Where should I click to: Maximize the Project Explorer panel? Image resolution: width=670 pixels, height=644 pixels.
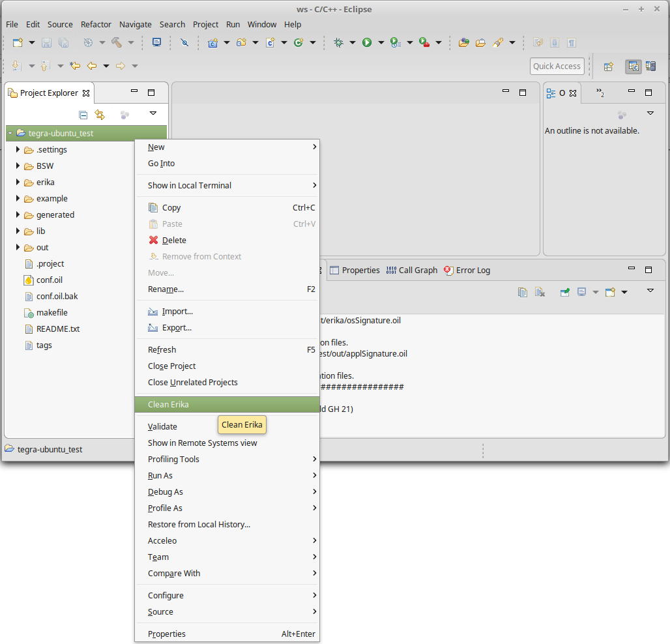(x=151, y=93)
